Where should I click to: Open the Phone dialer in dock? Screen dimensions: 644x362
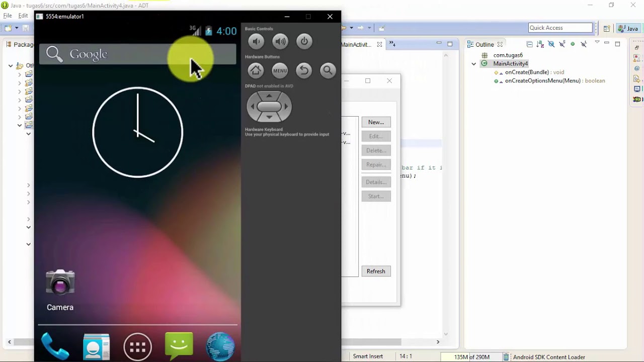coord(55,346)
